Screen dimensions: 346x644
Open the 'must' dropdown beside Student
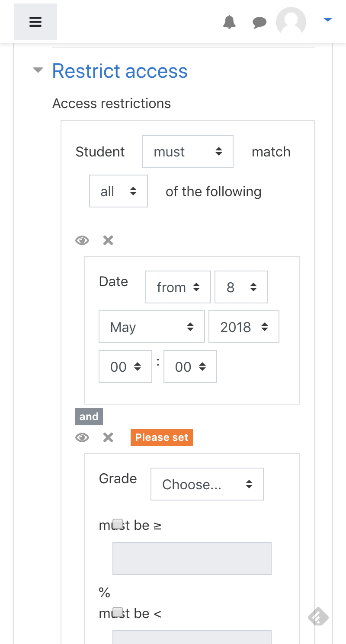pyautogui.click(x=188, y=151)
